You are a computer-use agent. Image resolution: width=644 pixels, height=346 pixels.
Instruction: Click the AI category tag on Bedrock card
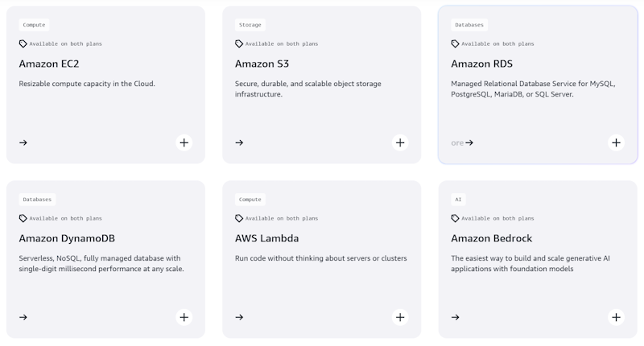[x=458, y=200]
